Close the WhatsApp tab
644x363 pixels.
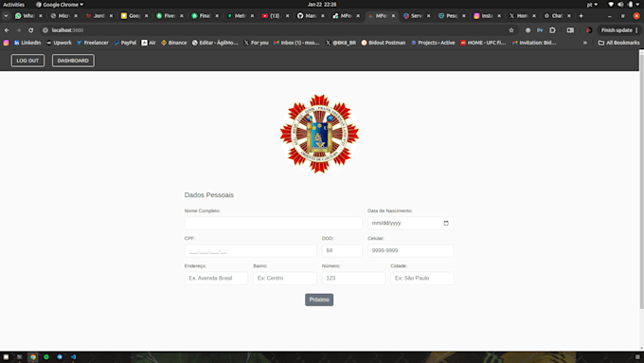click(40, 15)
